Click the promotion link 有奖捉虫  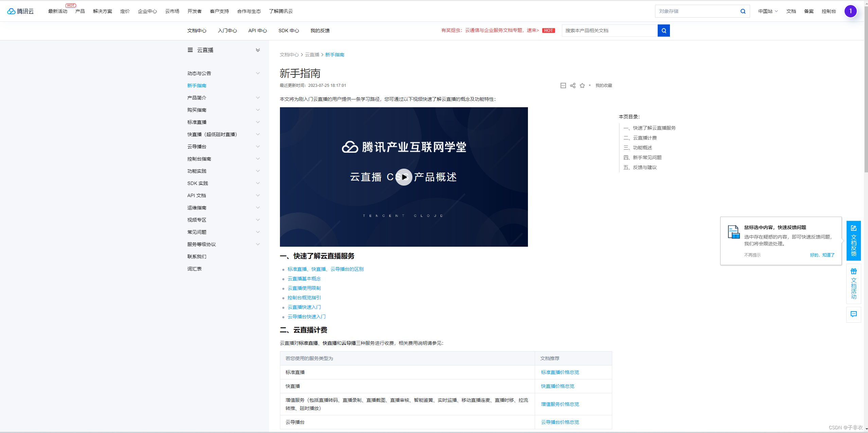tap(490, 31)
